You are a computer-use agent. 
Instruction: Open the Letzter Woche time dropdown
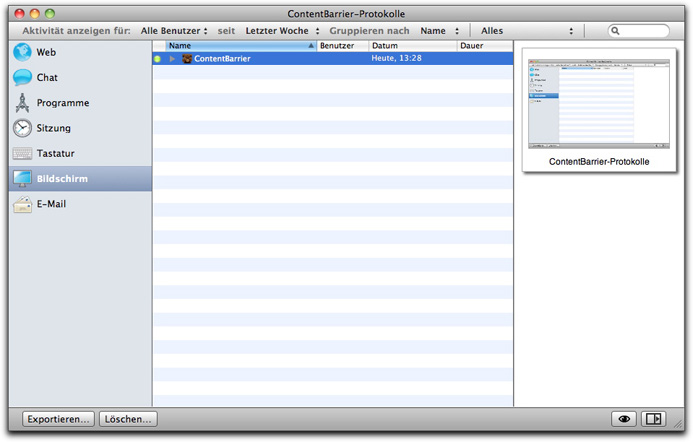[x=282, y=31]
